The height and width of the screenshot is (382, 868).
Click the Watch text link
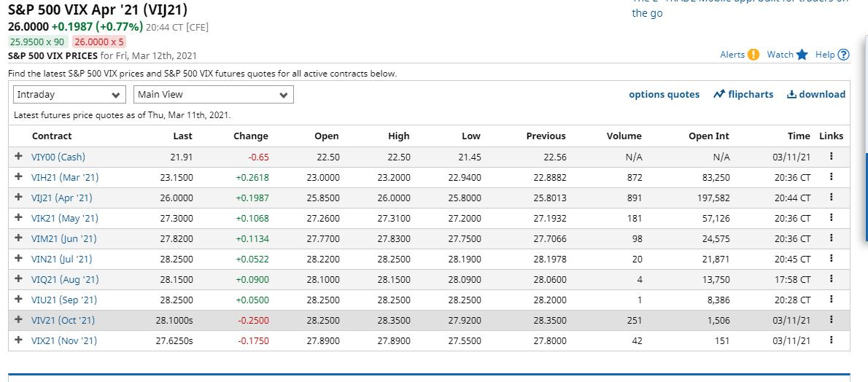click(x=780, y=54)
